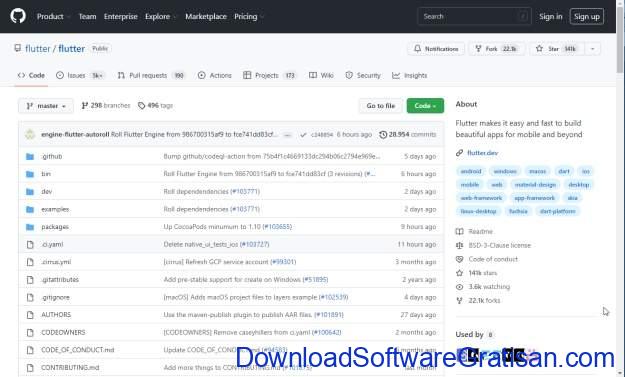Image resolution: width=625 pixels, height=377 pixels.
Task: Open the .github folder icon
Action: pyautogui.click(x=30, y=157)
